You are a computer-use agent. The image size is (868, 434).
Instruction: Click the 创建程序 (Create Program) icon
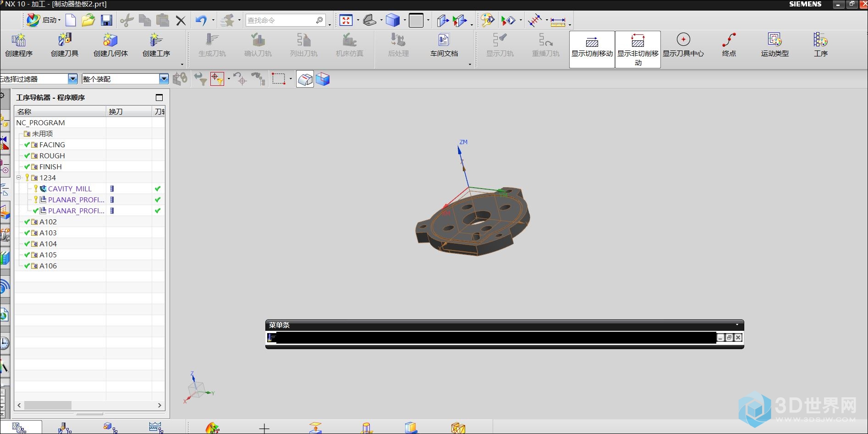[19, 45]
